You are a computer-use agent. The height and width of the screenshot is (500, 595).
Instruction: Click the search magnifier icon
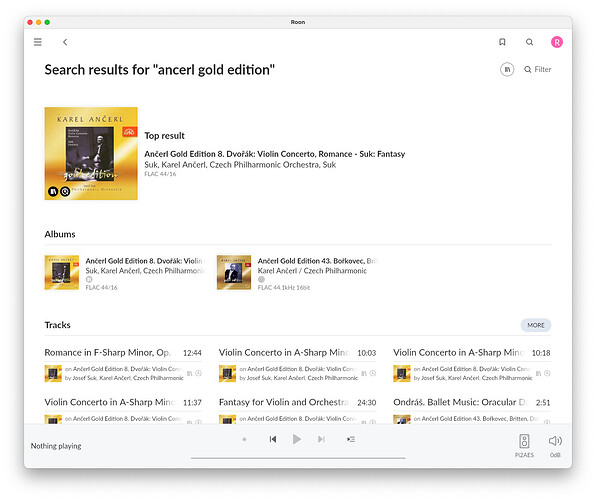[x=529, y=42]
